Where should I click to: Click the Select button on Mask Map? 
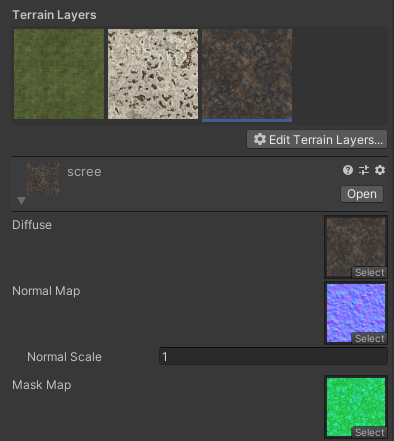click(x=369, y=432)
